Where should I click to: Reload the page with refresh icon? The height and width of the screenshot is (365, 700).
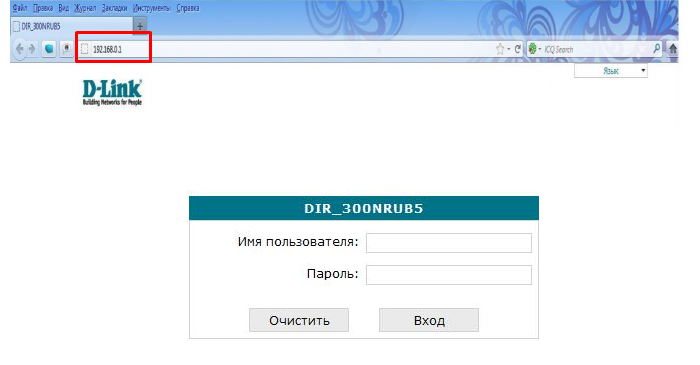tap(517, 49)
